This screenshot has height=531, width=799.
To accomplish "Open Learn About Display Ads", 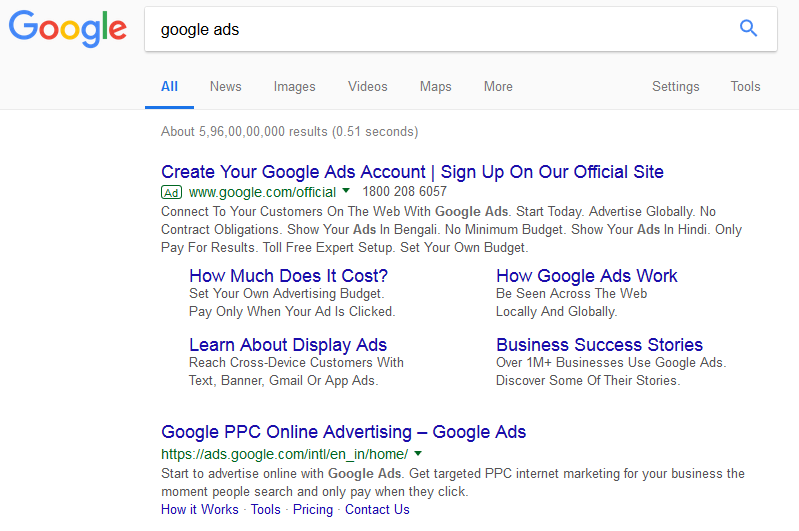I will pyautogui.click(x=288, y=345).
